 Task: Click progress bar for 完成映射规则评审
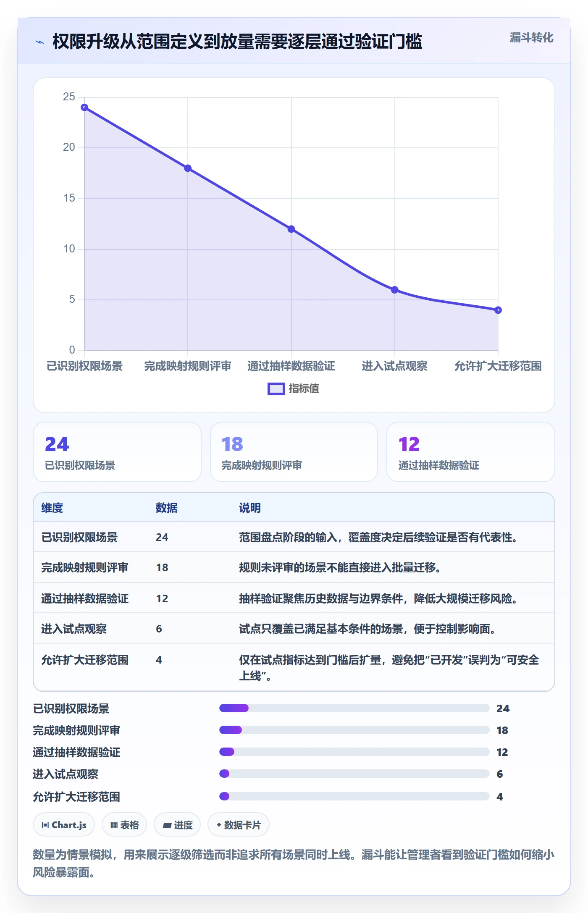[x=354, y=730]
